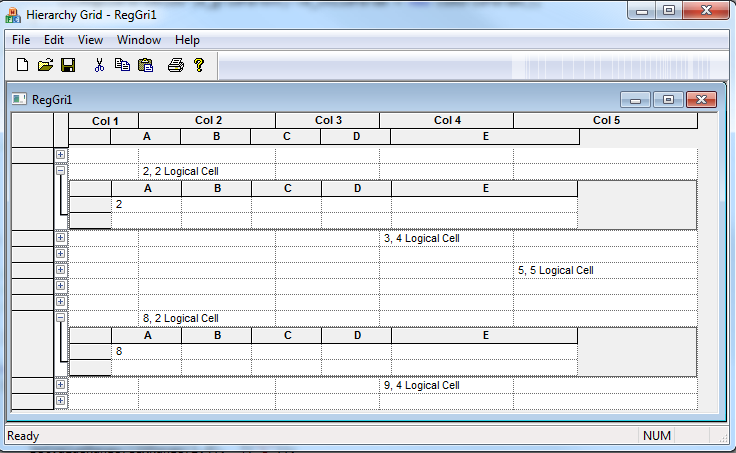
Task: Click the Col 4 column header
Action: click(x=447, y=121)
